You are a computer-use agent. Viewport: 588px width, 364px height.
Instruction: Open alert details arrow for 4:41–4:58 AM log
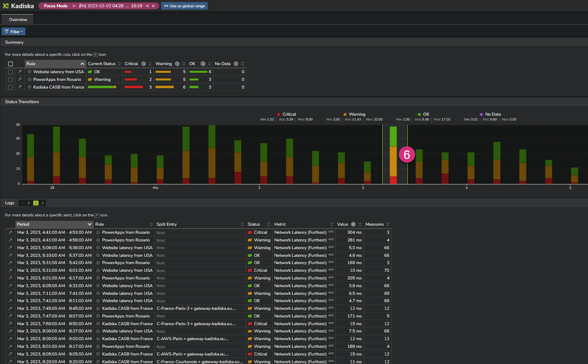(10, 240)
